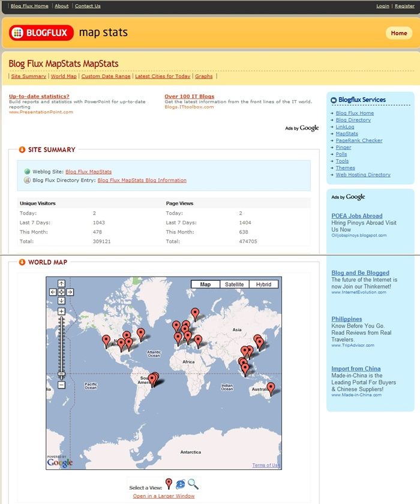
Task: Pan the map up with arrow
Action: pos(61,283)
